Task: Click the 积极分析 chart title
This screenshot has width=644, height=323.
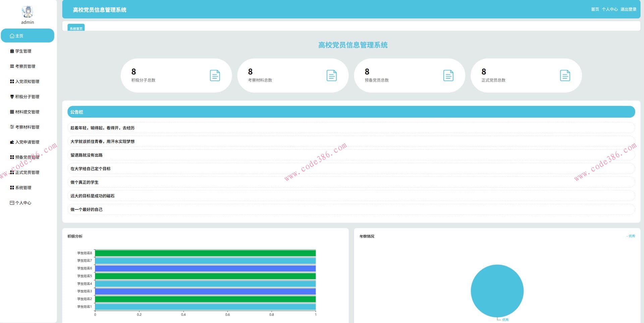Action: pos(75,236)
